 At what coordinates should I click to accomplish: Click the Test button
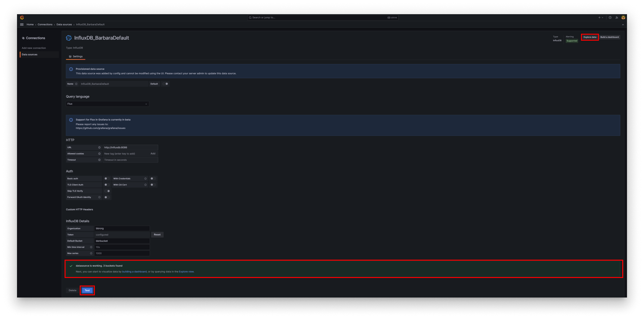87,290
